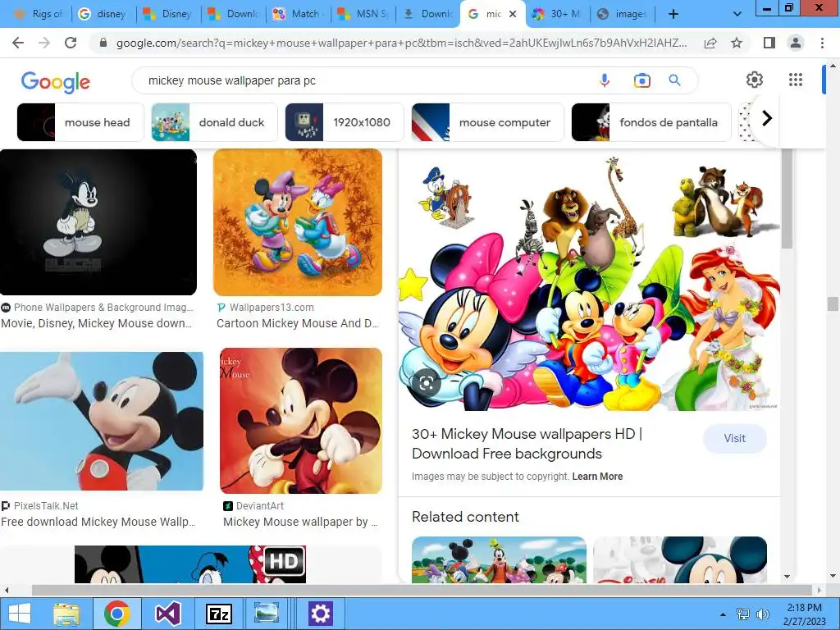Screen dimensions: 840x630
Task: Switch to the 'disney' Google tab
Action: coord(103,14)
